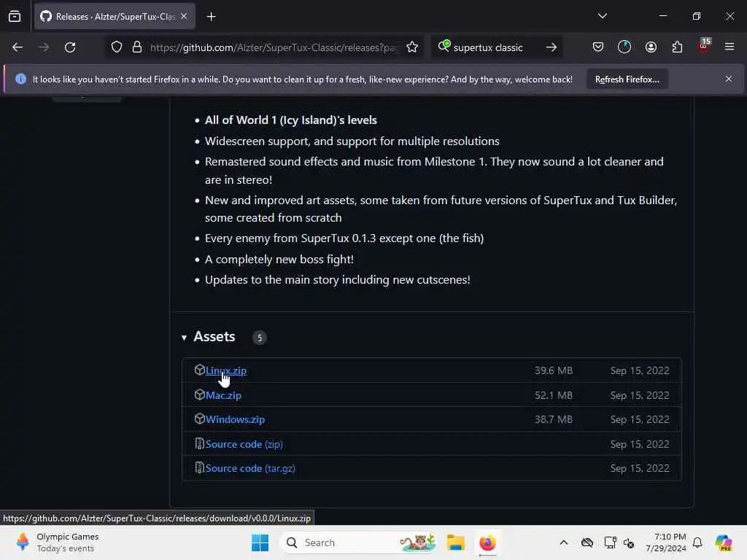The width and height of the screenshot is (747, 560).
Task: Open search engine magnifier icon
Action: (x=444, y=46)
